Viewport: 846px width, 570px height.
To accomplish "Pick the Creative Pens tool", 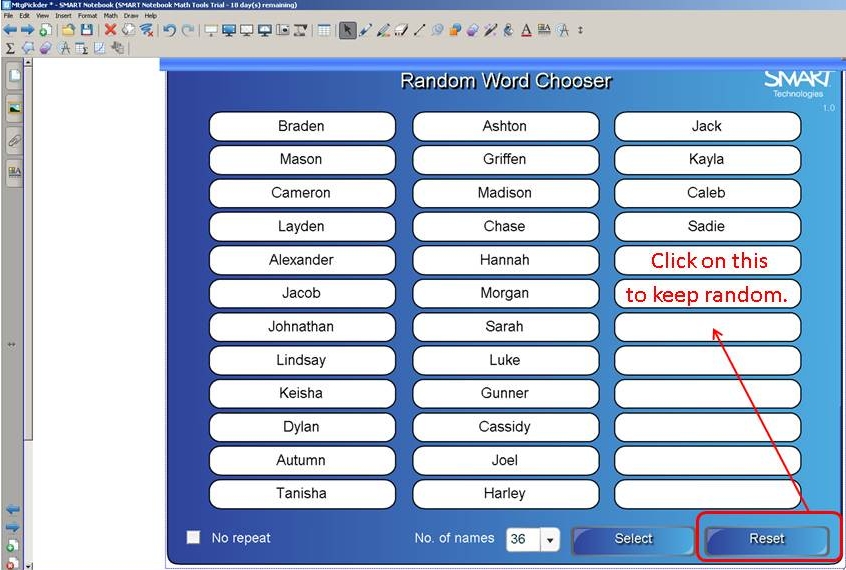I will 383,30.
